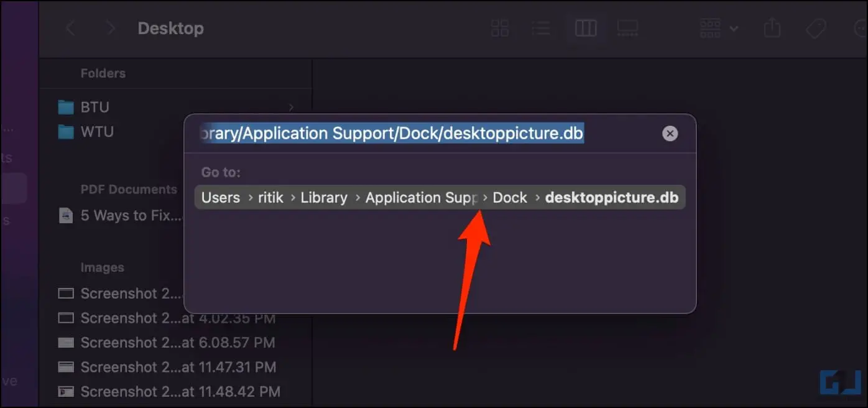Click the Finder forward arrow

click(111, 28)
